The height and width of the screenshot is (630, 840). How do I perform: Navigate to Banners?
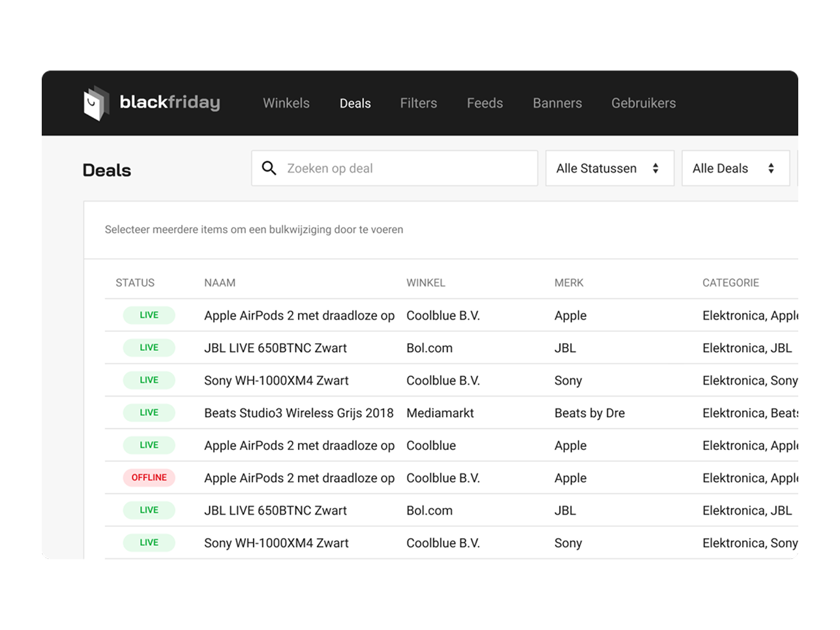[x=558, y=103]
